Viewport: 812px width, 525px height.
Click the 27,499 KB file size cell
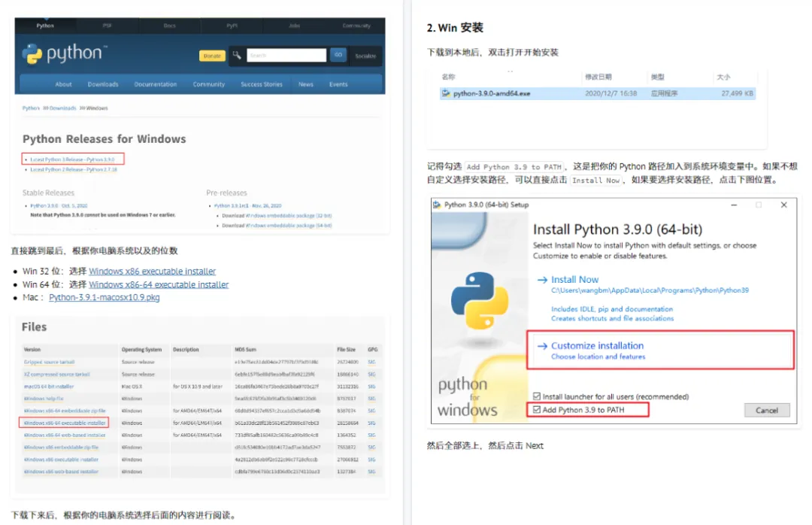pos(738,93)
